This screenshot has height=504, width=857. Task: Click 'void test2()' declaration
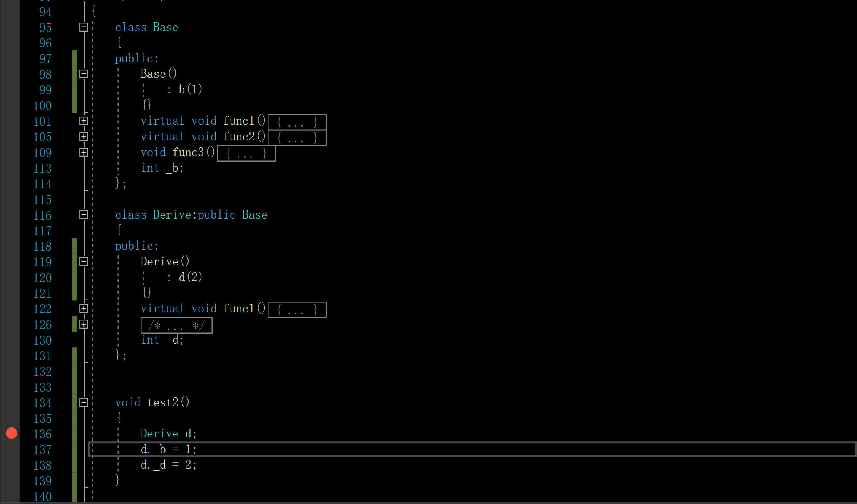pyautogui.click(x=152, y=402)
